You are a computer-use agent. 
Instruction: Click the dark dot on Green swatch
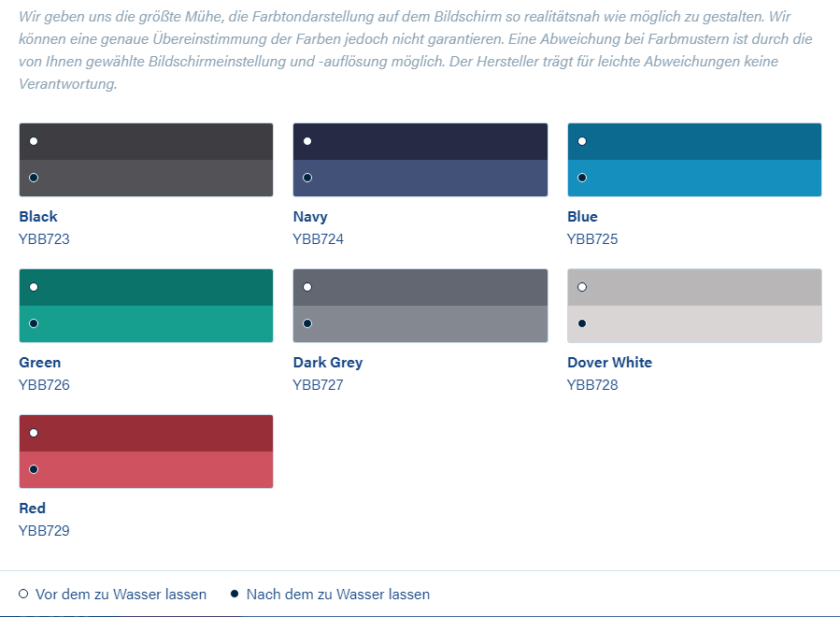coord(34,323)
